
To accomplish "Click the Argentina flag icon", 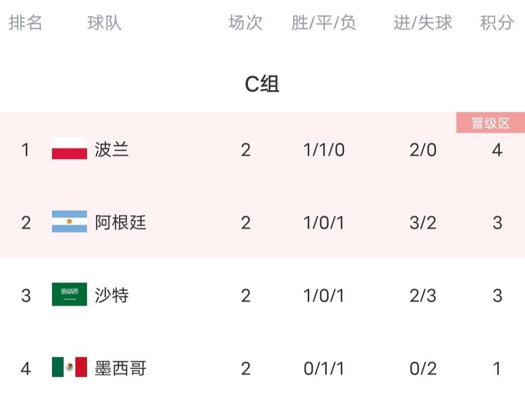I will coord(70,221).
